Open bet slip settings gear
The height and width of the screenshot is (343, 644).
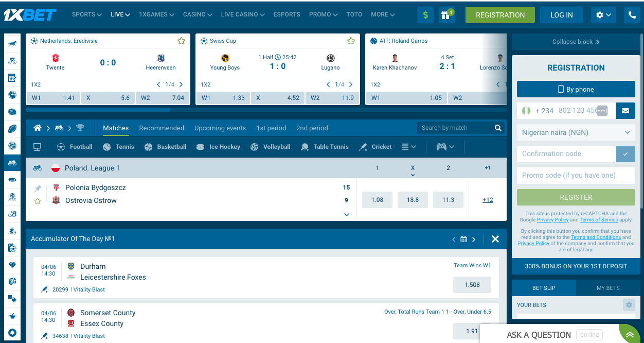629,305
